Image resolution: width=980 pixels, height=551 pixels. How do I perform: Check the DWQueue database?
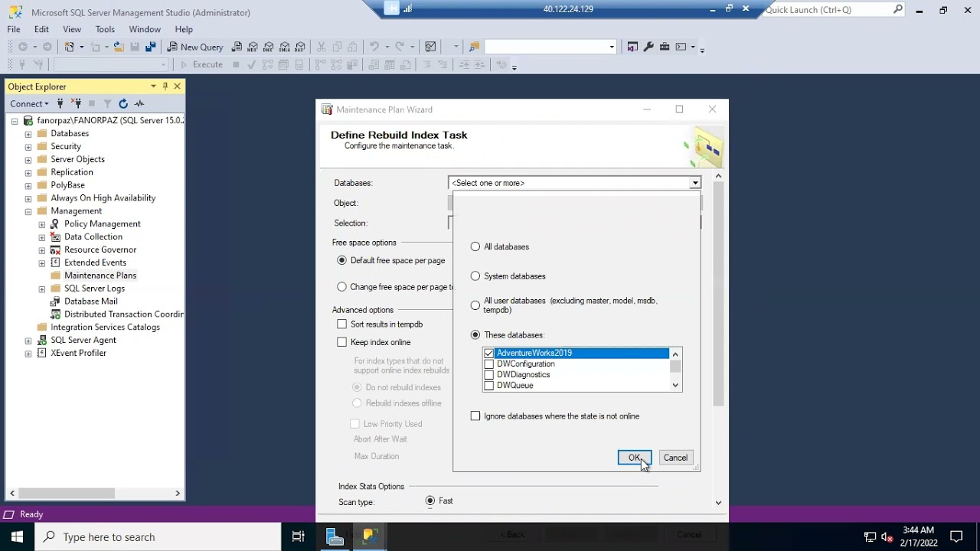point(488,385)
